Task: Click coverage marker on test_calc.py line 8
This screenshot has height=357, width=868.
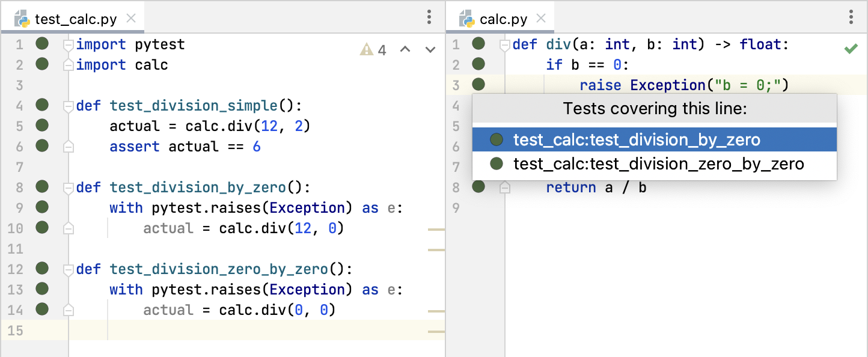Action: pyautogui.click(x=42, y=186)
